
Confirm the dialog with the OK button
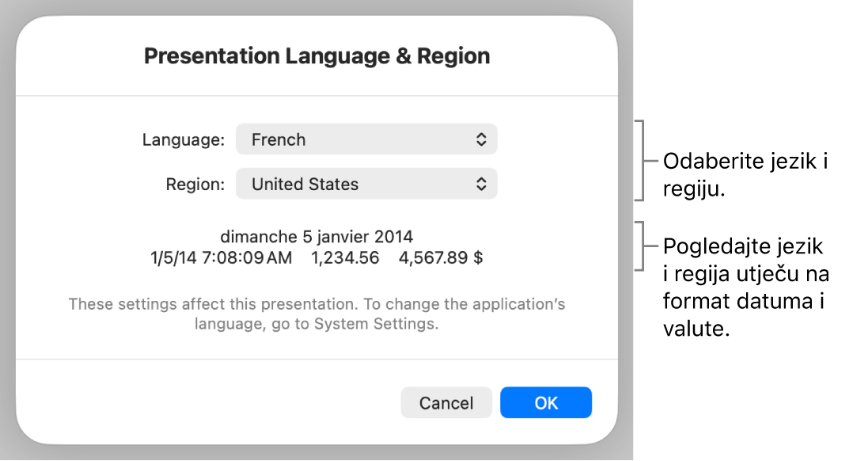coord(546,402)
